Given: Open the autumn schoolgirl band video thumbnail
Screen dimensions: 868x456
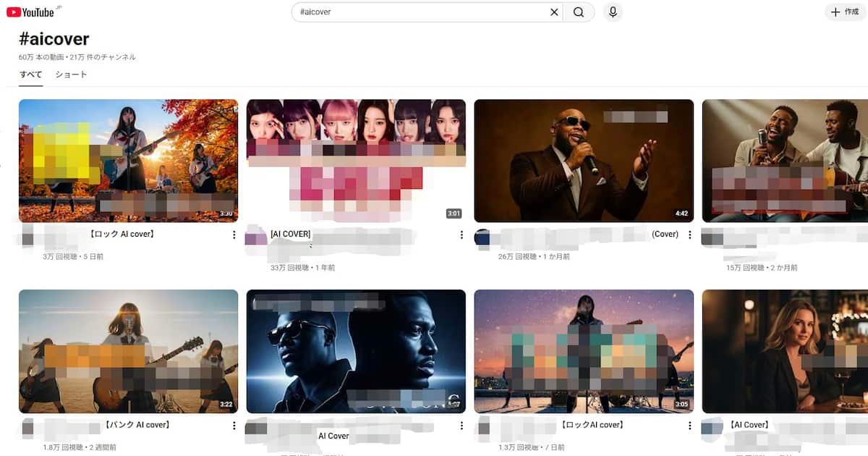Looking at the screenshot, I should (128, 161).
